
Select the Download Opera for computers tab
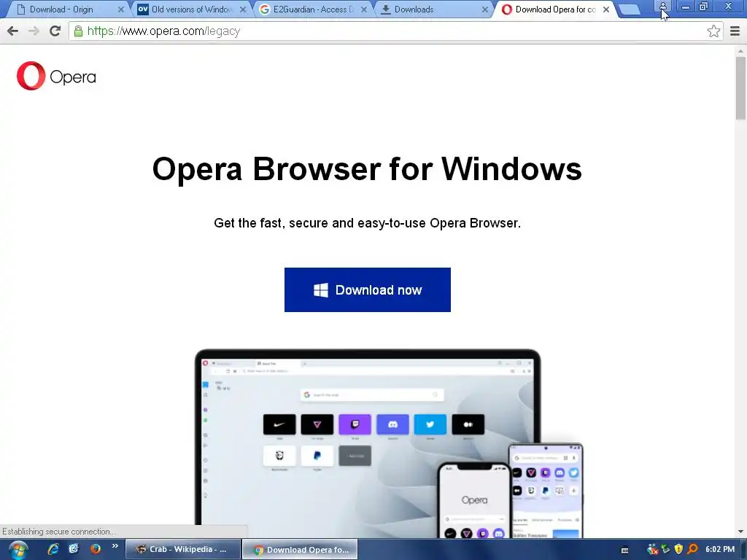555,9
